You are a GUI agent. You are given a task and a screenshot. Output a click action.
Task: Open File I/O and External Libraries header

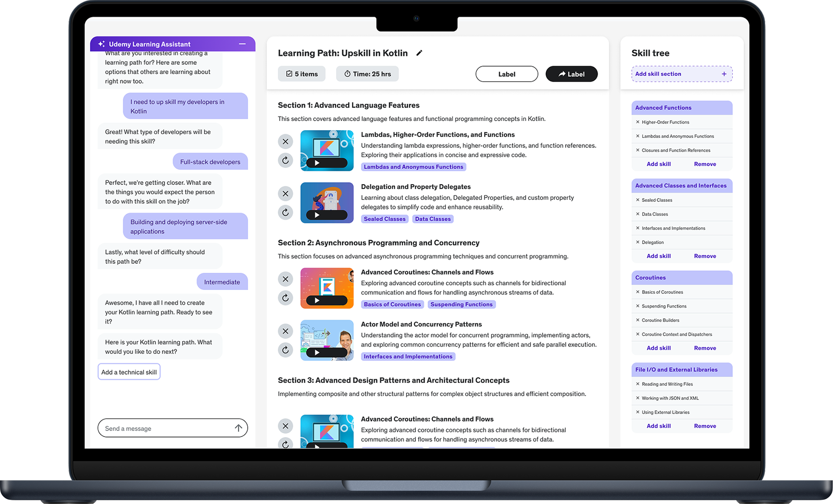click(682, 370)
